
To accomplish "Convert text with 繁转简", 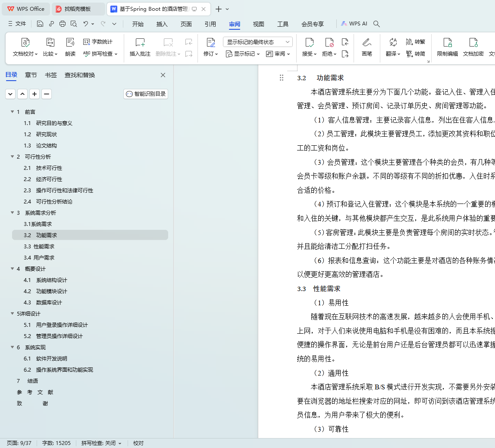I will [415, 53].
